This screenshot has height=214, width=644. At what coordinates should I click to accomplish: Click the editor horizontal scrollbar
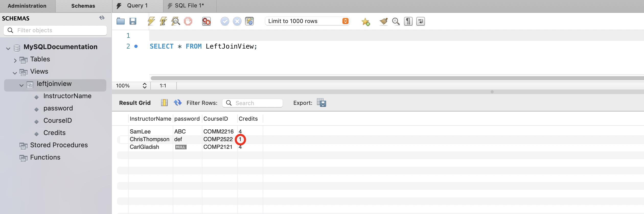pyautogui.click(x=383, y=78)
